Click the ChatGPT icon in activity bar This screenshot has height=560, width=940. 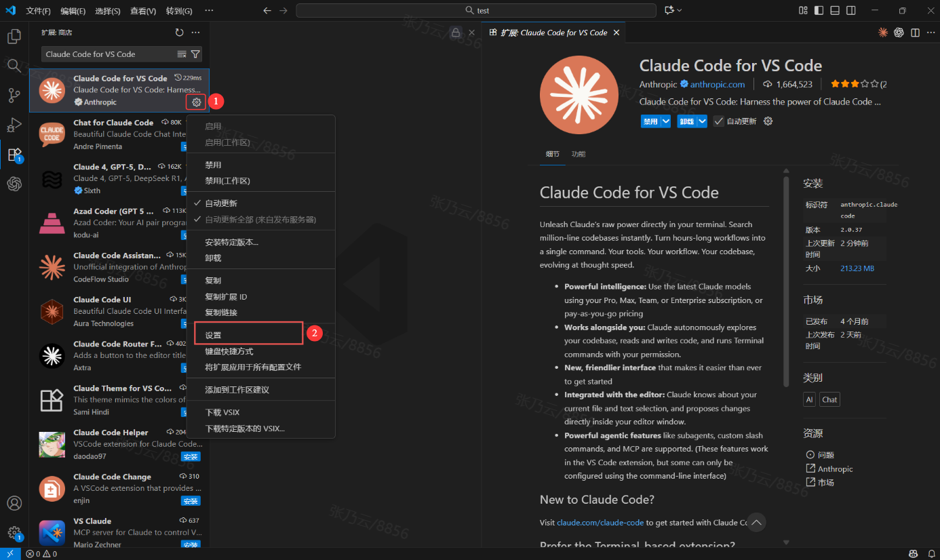14,184
